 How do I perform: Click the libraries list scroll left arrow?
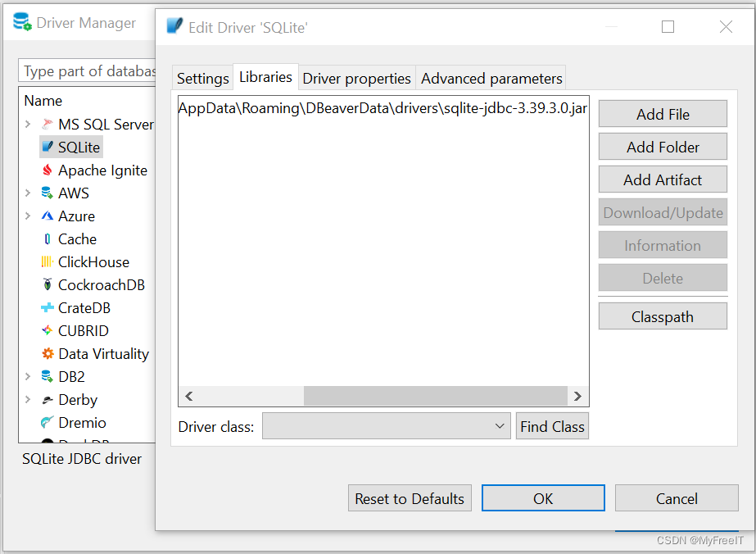coord(189,396)
